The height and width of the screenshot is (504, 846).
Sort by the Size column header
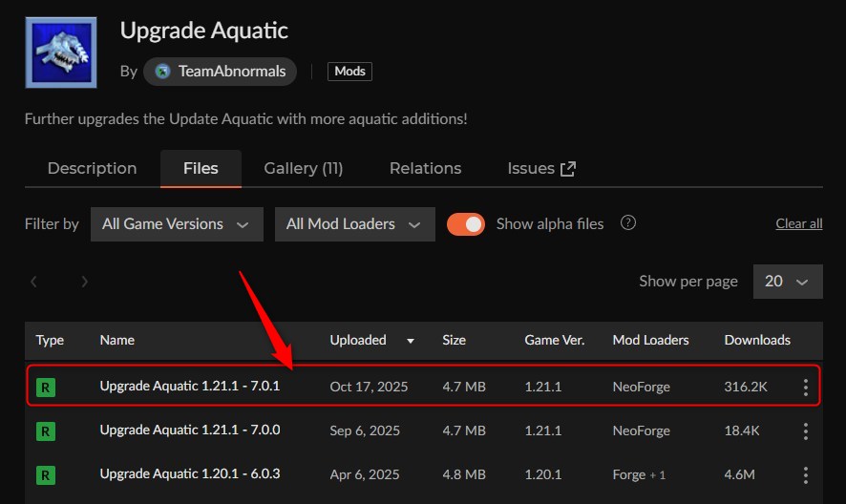click(454, 340)
